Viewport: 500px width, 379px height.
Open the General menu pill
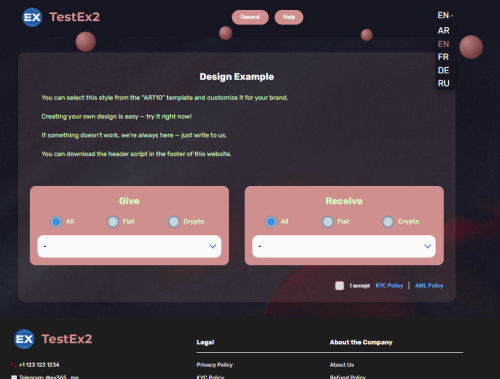pyautogui.click(x=250, y=17)
